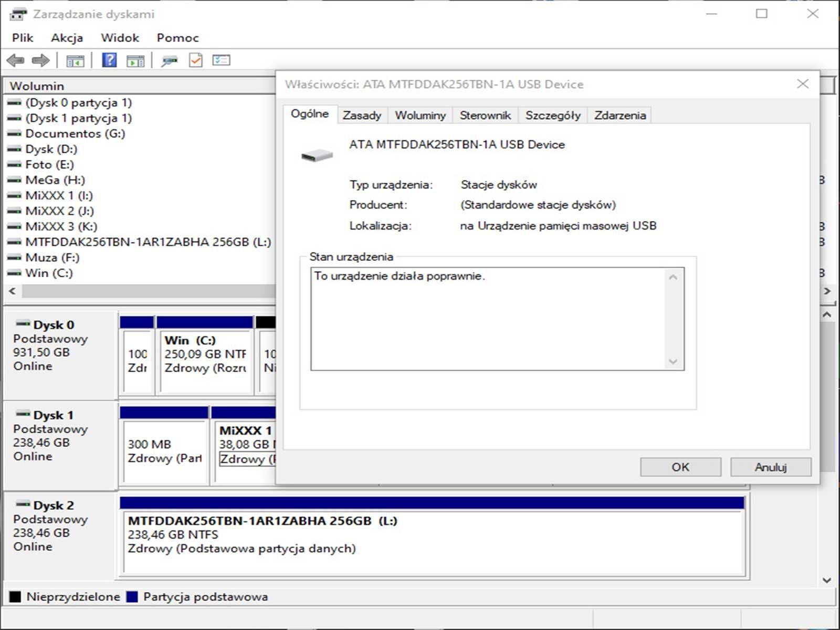This screenshot has height=630, width=840.
Task: Click the show/hide action pane icon
Action: pos(135,61)
